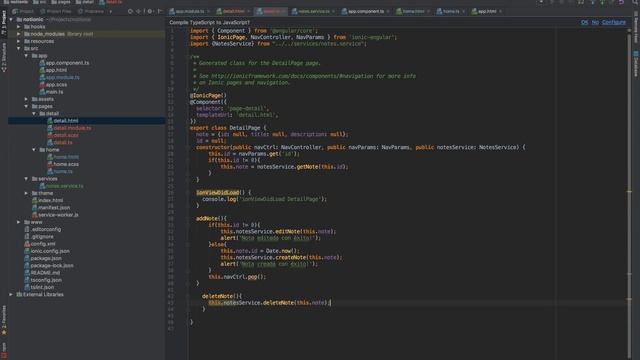Select index.html in project tree
This screenshot has height=360, width=640.
pos(47,200)
